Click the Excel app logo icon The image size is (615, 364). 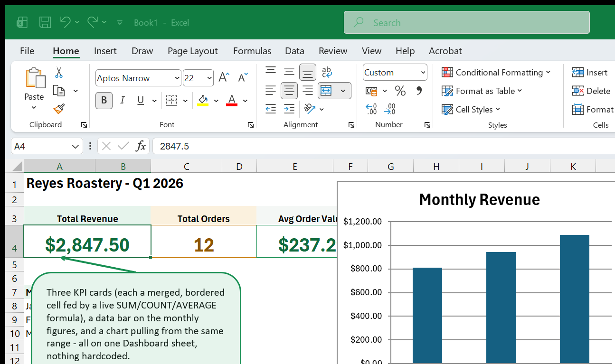(x=22, y=22)
